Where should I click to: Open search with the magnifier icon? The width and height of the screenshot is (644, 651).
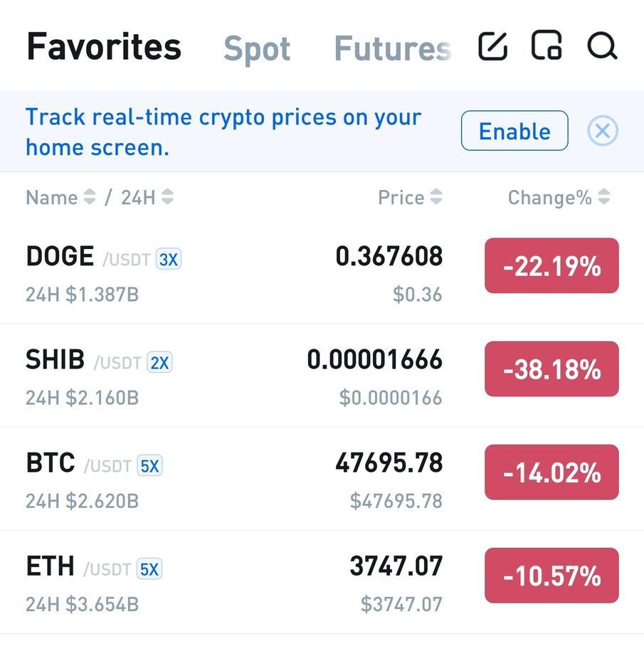(602, 46)
